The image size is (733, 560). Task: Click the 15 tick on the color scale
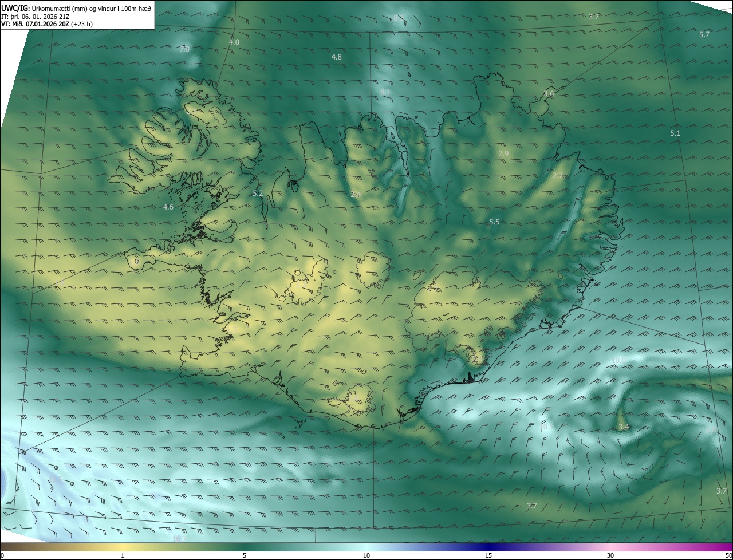(488, 555)
